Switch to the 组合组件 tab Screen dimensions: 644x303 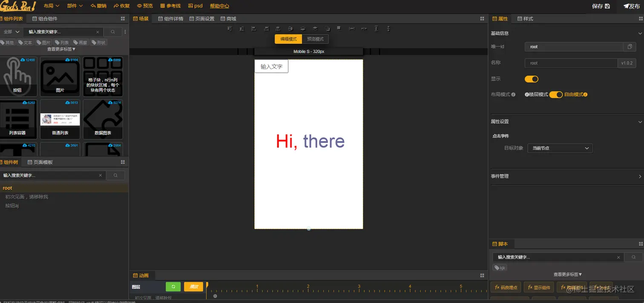click(x=45, y=19)
